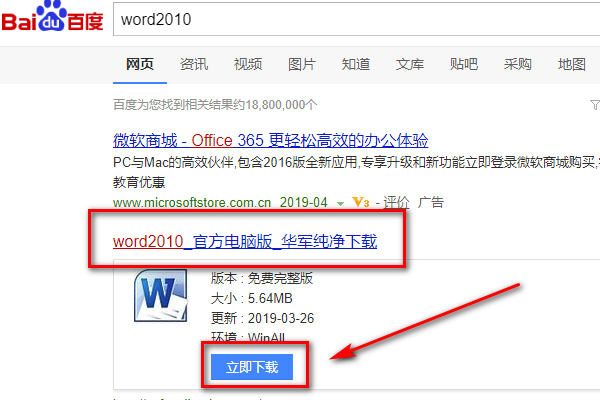Go to the 图片 tab
The height and width of the screenshot is (400, 600).
[302, 64]
